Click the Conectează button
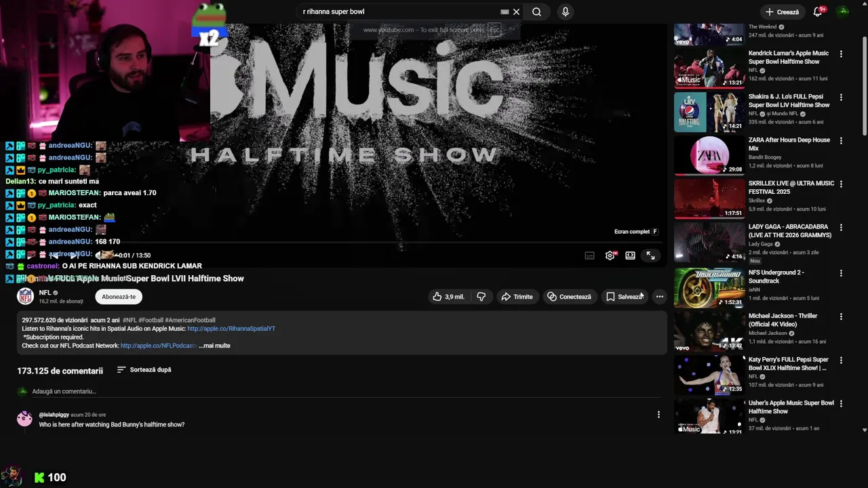 [x=570, y=297]
